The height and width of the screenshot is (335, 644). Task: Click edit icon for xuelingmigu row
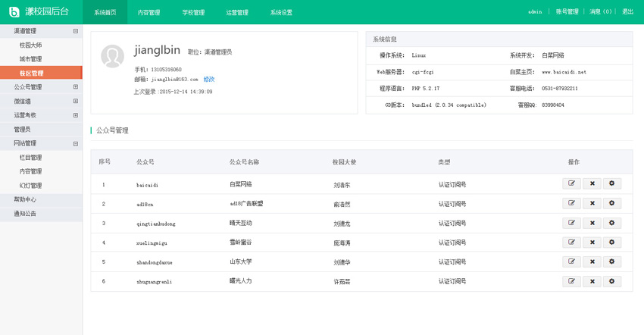tap(571, 243)
